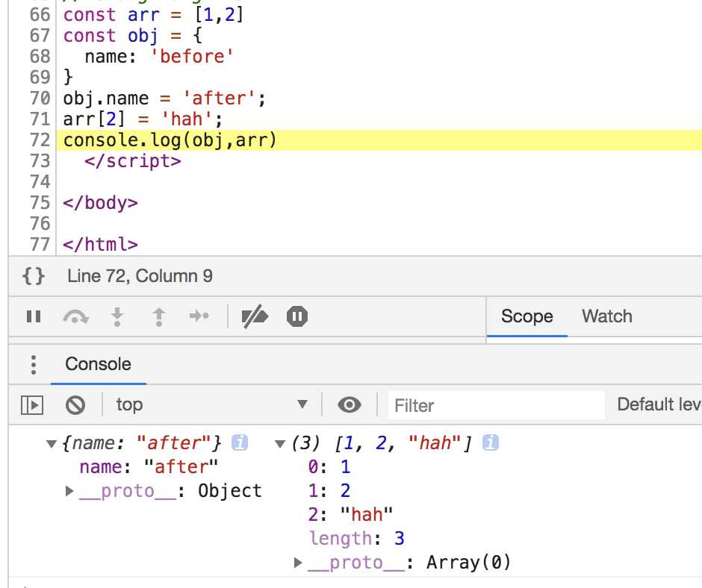
Task: Click info icon beside object preview
Action: tap(240, 442)
